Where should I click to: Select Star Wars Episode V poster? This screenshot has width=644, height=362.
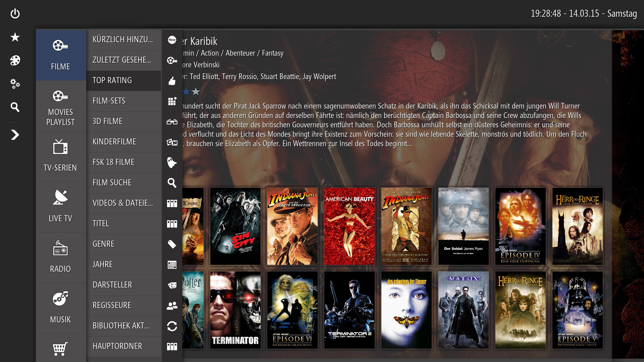578,310
